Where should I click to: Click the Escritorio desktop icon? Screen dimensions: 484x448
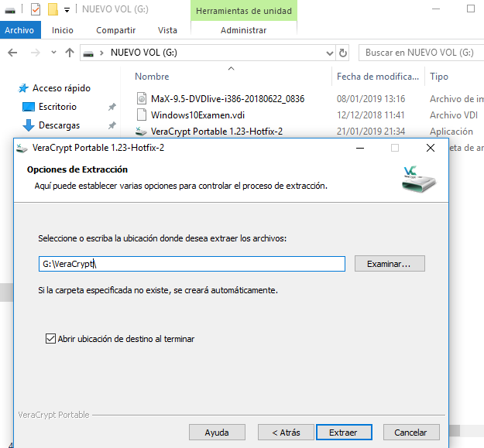[29, 107]
